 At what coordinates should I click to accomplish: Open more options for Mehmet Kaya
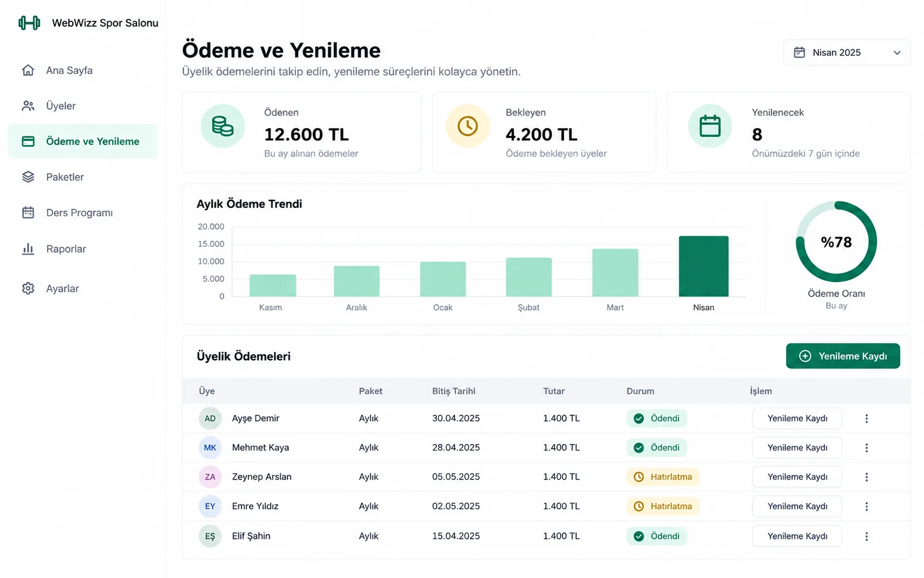pos(866,447)
